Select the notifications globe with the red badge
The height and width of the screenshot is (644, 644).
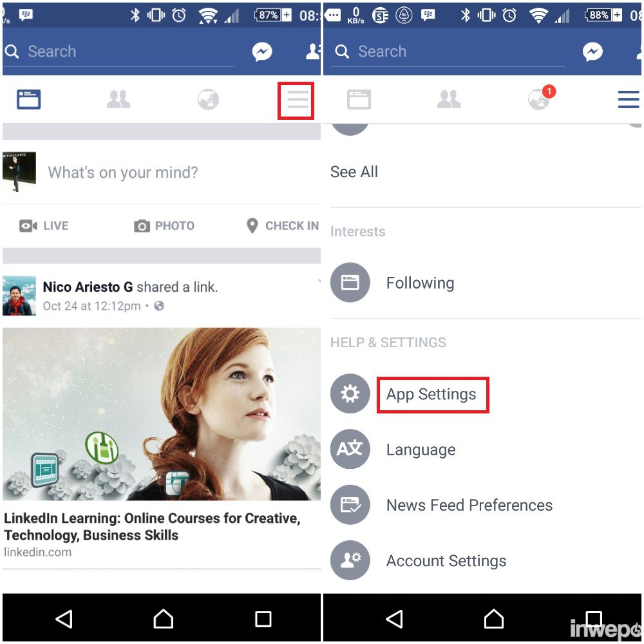pos(538,99)
